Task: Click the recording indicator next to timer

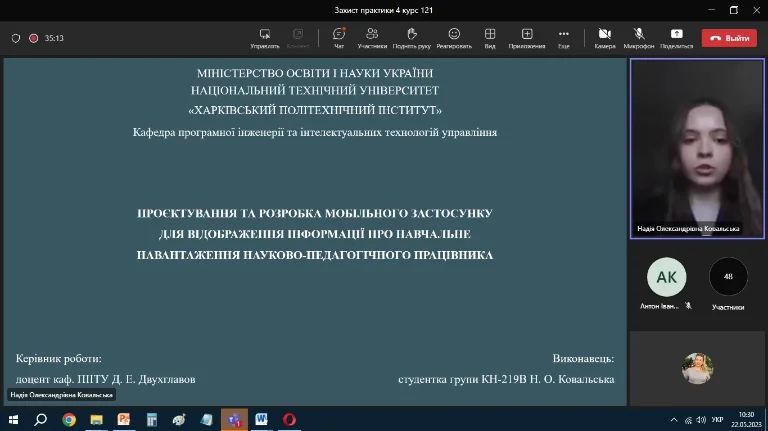Action: [x=33, y=38]
